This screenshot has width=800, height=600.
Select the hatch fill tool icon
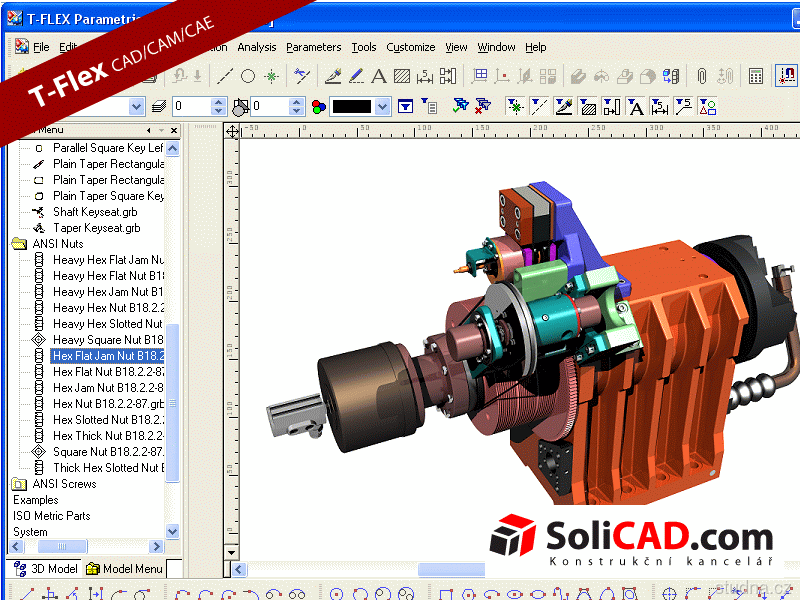pyautogui.click(x=402, y=77)
